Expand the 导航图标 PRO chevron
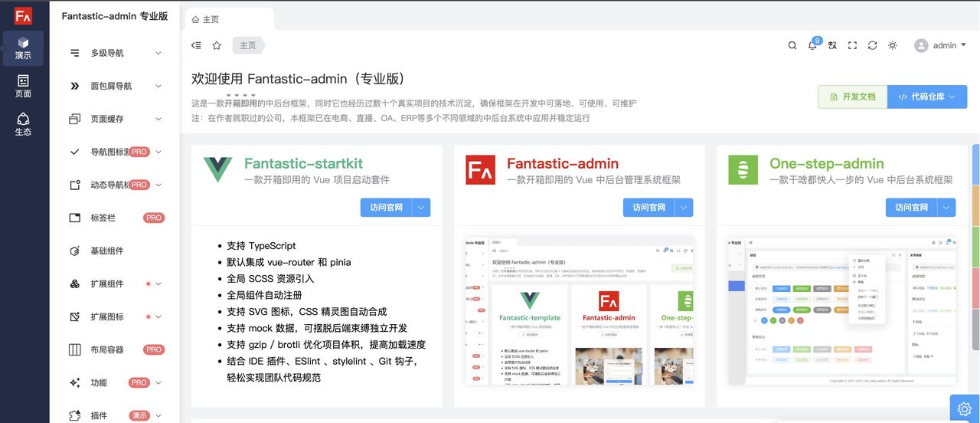 tap(158, 152)
